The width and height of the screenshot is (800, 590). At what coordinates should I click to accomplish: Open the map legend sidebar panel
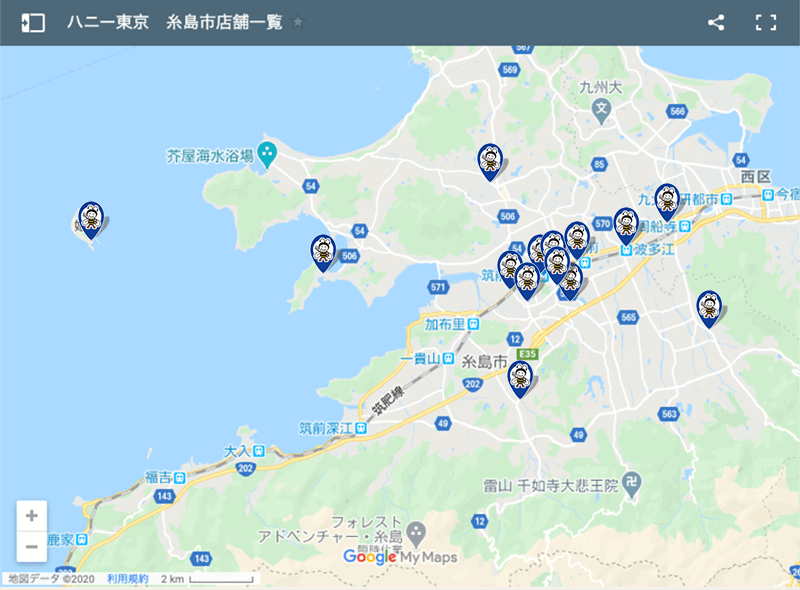click(x=33, y=23)
